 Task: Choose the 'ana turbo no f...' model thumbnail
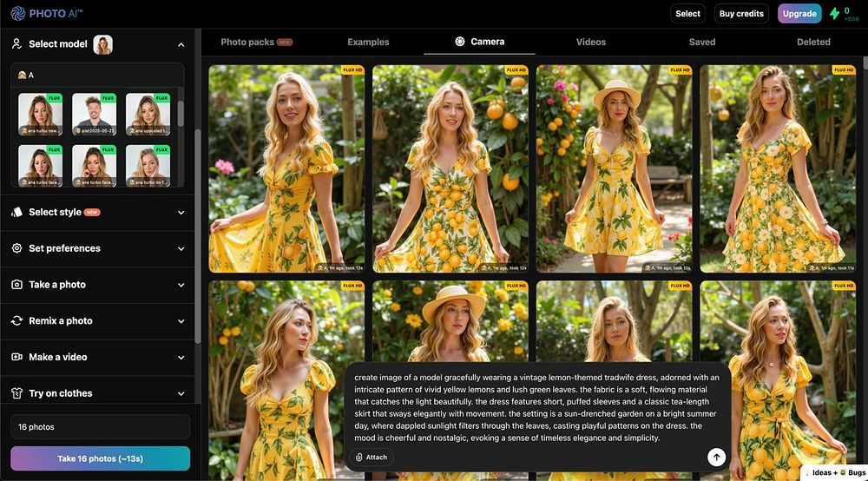point(148,166)
